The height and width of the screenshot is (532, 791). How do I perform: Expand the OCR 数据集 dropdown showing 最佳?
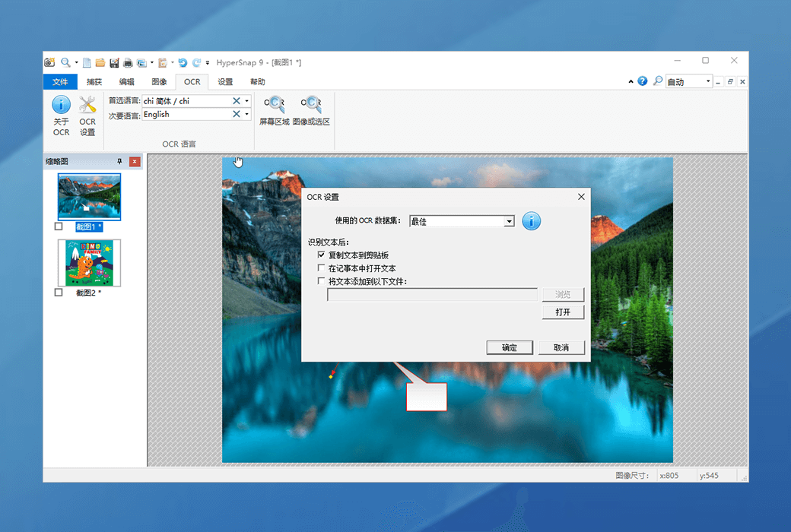pos(509,221)
